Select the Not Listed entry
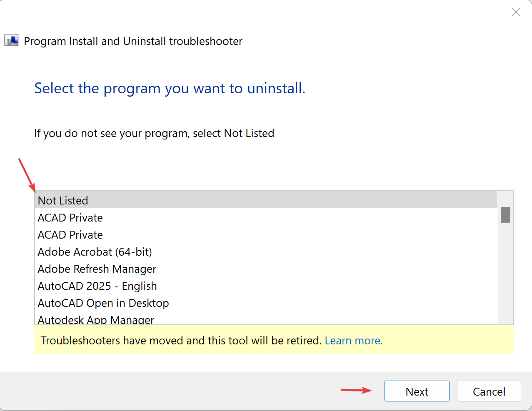This screenshot has width=532, height=411. point(266,200)
